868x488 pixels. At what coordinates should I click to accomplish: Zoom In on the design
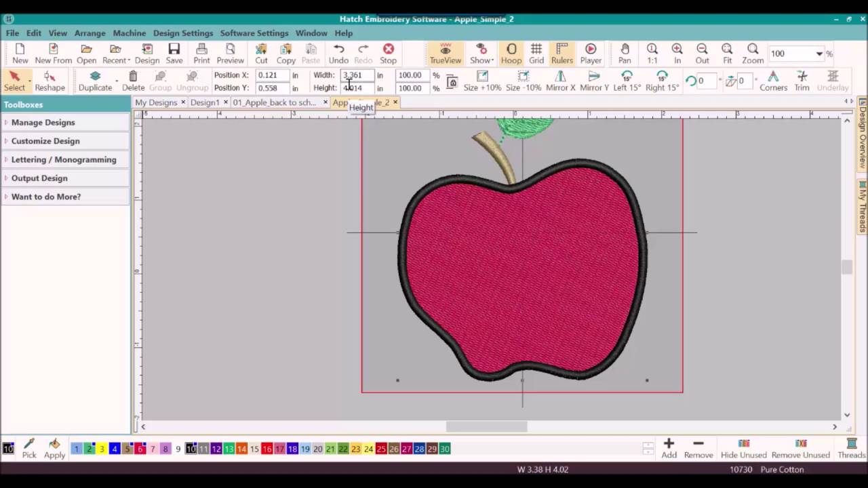[x=677, y=54]
